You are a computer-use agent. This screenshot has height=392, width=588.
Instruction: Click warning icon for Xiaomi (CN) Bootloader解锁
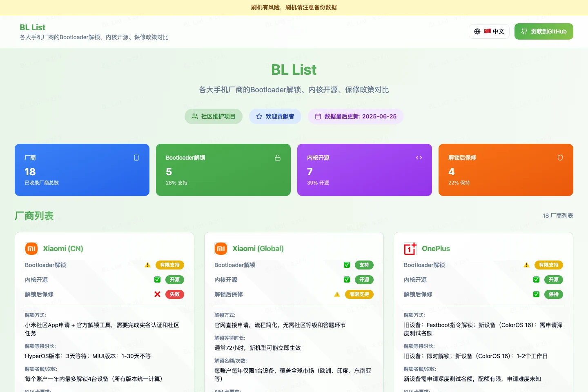pyautogui.click(x=147, y=265)
